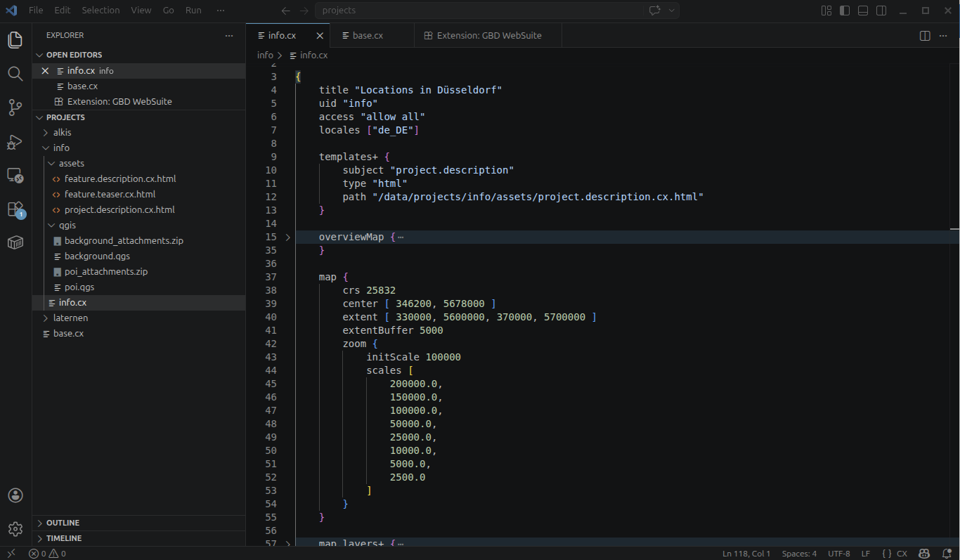Screen dimensions: 960x560
Task: Click the UTF-8 encoding in status bar
Action: pyautogui.click(x=838, y=554)
